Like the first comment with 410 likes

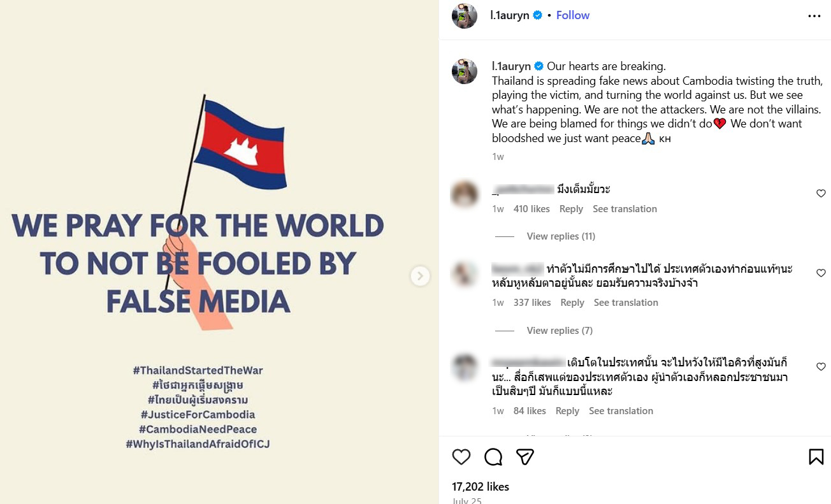point(821,194)
